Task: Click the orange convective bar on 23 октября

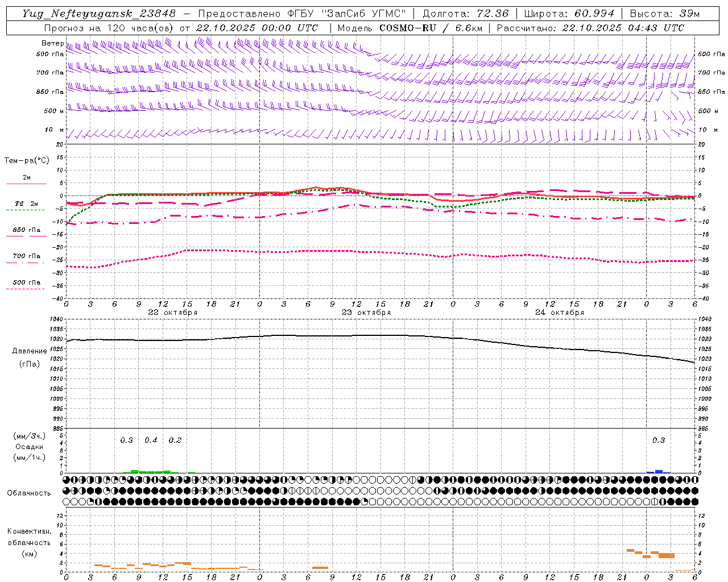Action: (320, 568)
